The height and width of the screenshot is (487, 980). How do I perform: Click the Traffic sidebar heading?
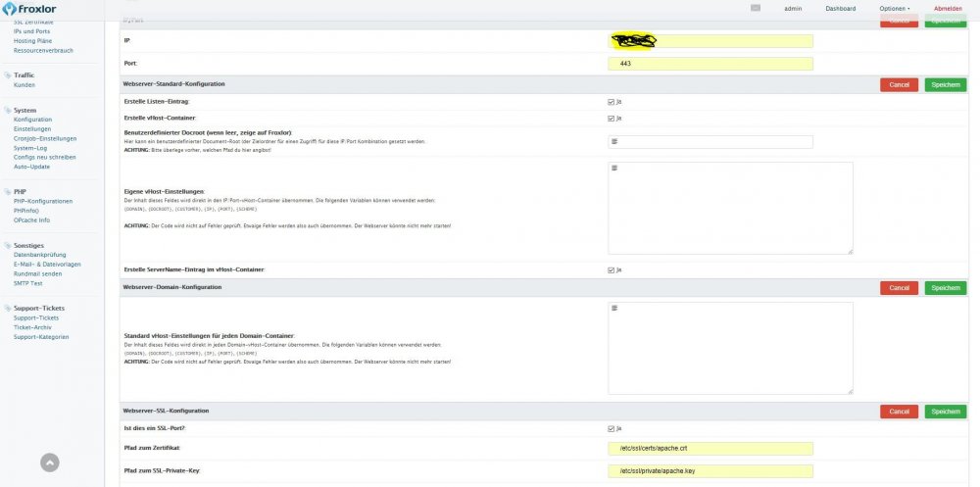24,75
